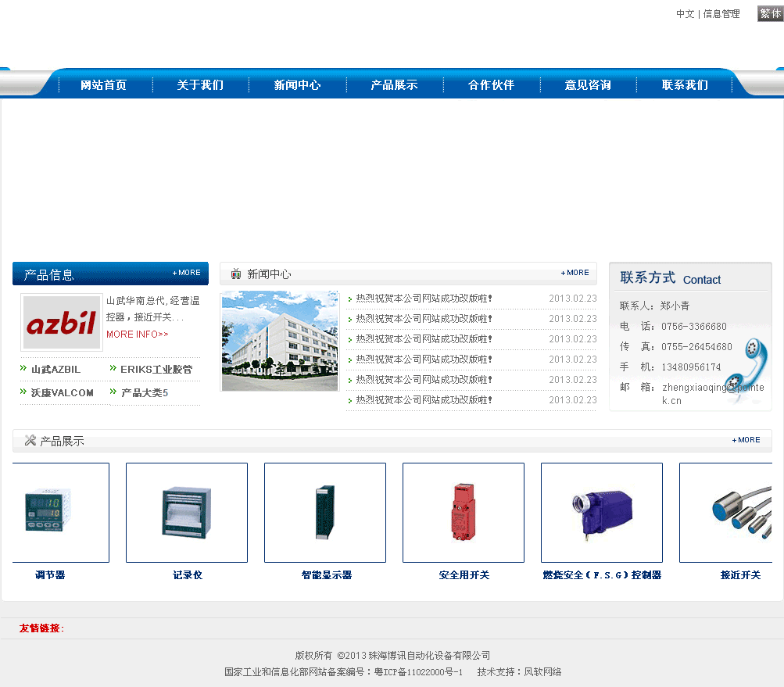Open the first news headline
Viewport: 784px width, 687px height.
[424, 299]
